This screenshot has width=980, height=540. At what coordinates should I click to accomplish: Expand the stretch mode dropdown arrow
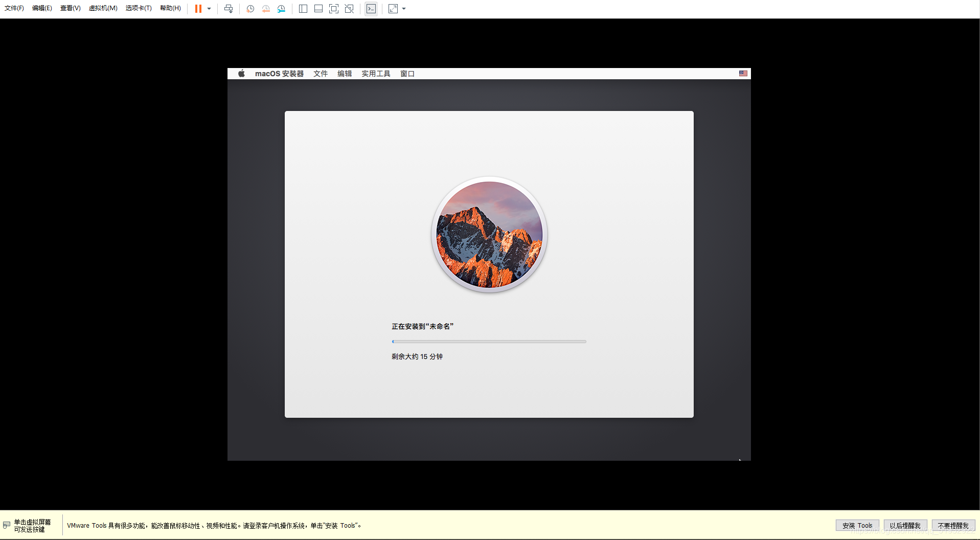pyautogui.click(x=404, y=9)
